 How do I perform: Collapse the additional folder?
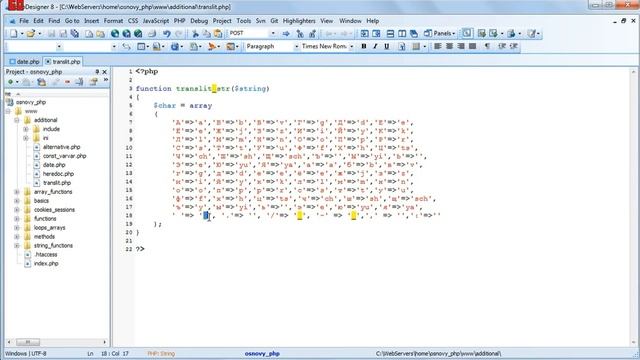[17, 120]
